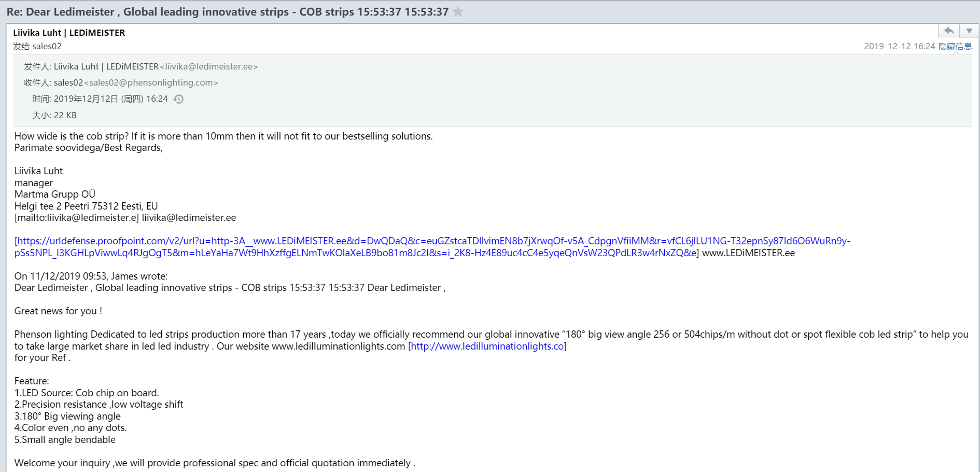Click the 'Welcome your inquiry' line
Viewport: 980px width, 472px height.
coord(215,463)
